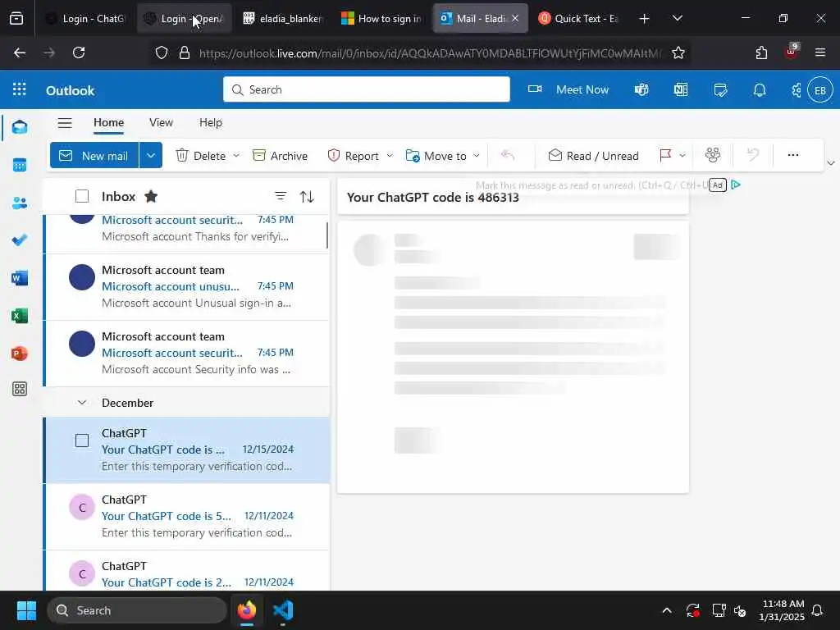Bookmark this page with star icon

point(678,52)
